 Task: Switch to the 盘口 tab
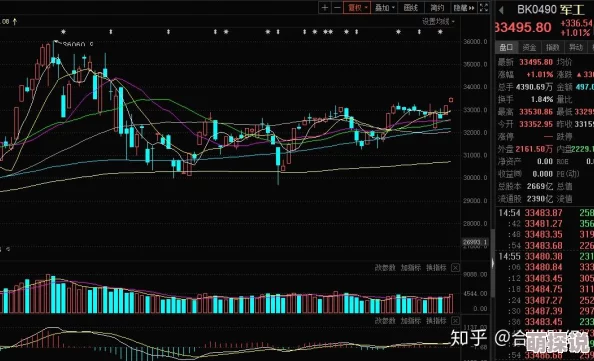pyautogui.click(x=506, y=47)
